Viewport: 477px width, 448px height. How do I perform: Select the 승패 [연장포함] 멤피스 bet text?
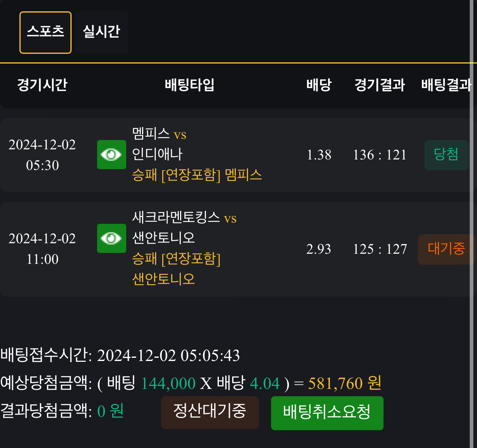[197, 175]
